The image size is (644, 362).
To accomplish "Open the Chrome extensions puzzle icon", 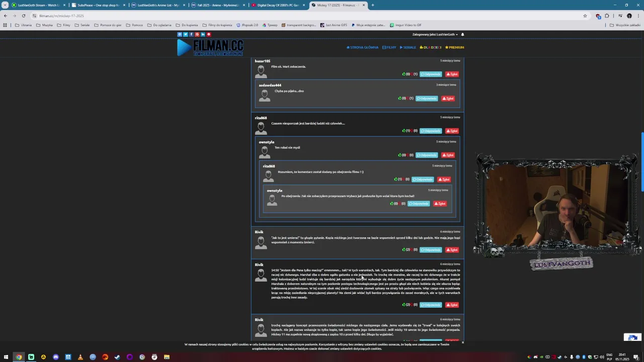I will (x=607, y=16).
